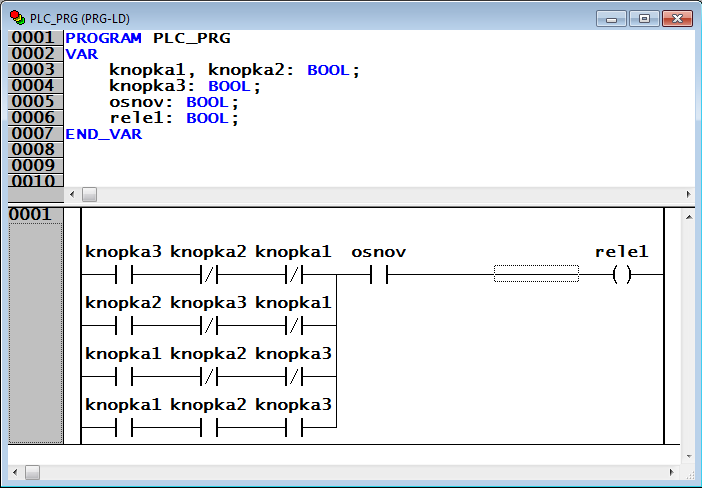
Task: Select the osnov contact
Action: point(379,274)
